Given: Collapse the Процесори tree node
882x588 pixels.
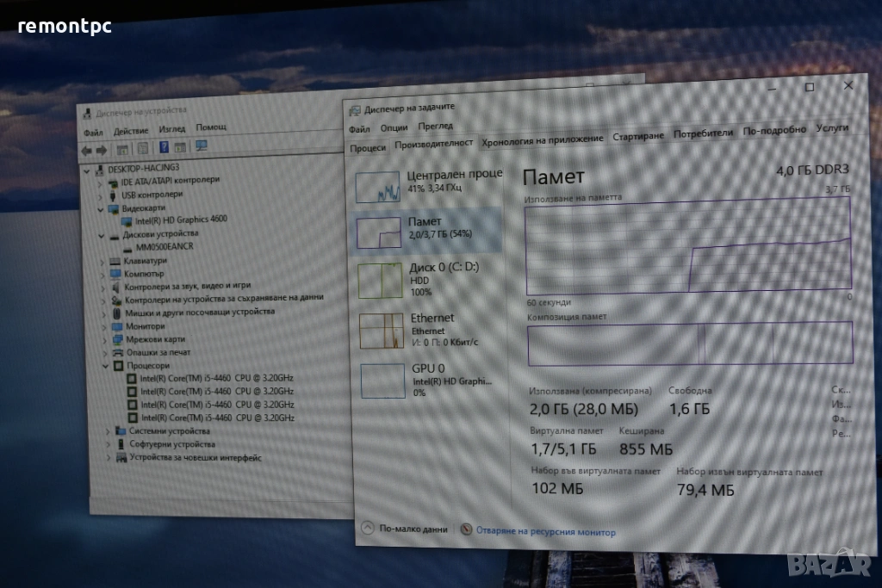Looking at the screenshot, I should tap(106, 366).
